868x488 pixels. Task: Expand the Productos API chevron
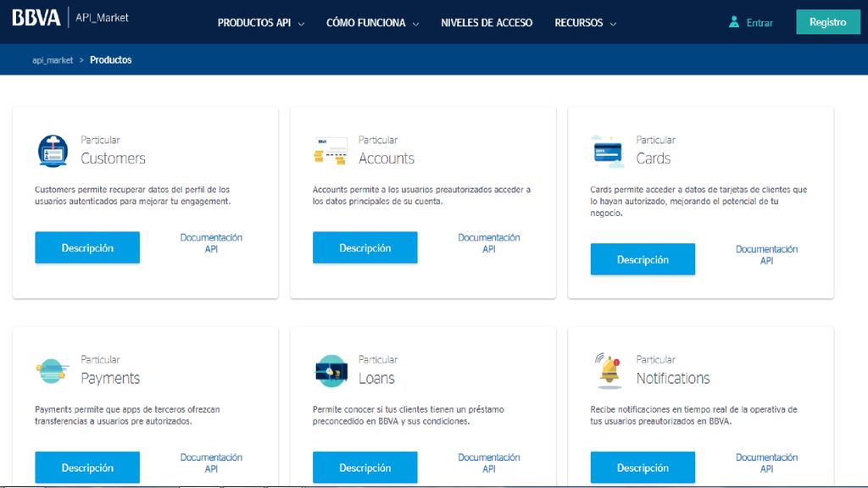click(x=301, y=24)
